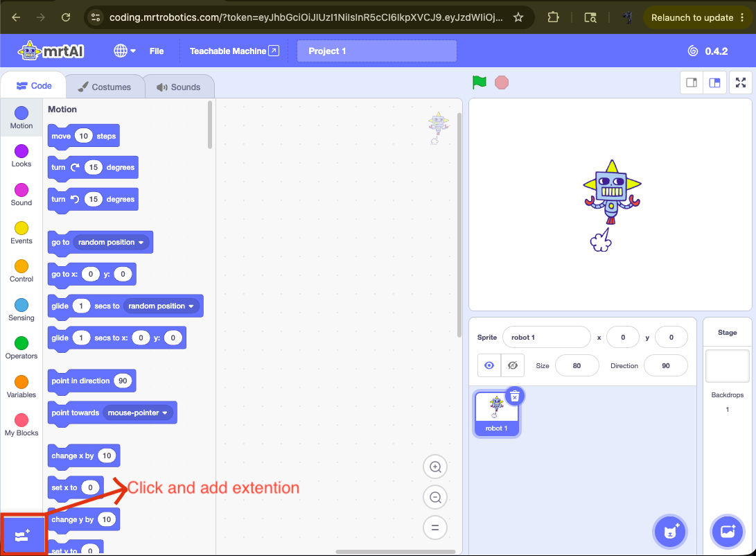Hide the sprite using crossed-eye toggle
The width and height of the screenshot is (756, 556).
pos(513,365)
